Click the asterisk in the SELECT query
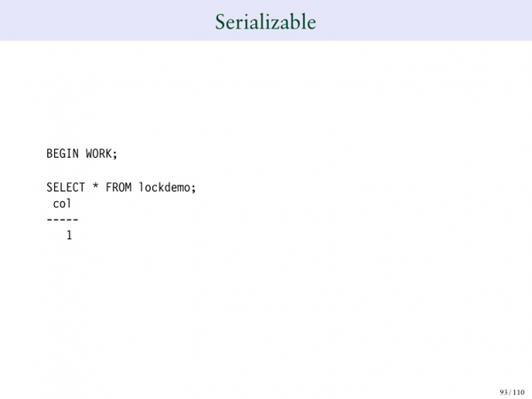This screenshot has width=532, height=399. [x=95, y=187]
